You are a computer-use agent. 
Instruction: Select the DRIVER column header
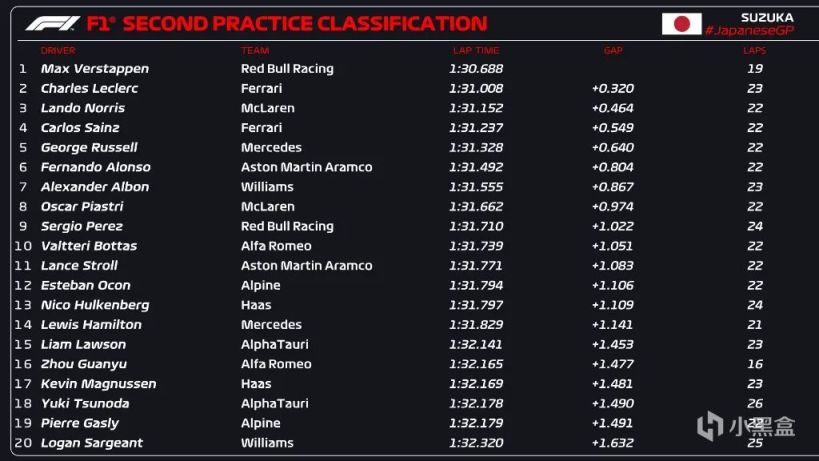pos(58,50)
